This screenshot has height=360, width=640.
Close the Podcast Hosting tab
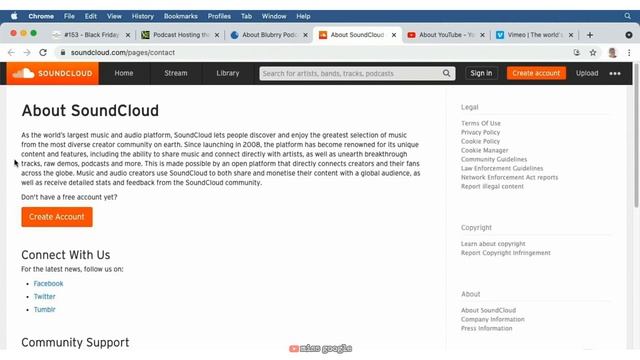point(217,35)
